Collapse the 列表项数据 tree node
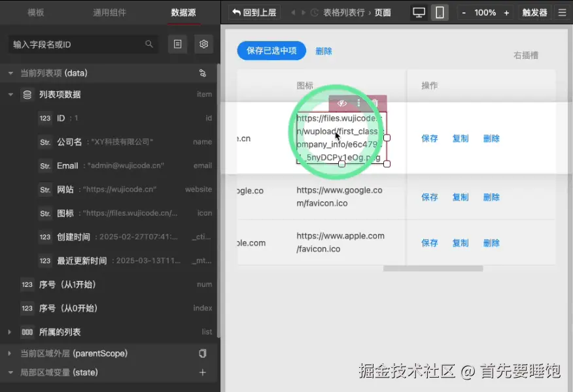Viewport: 573px width, 392px height. point(10,95)
